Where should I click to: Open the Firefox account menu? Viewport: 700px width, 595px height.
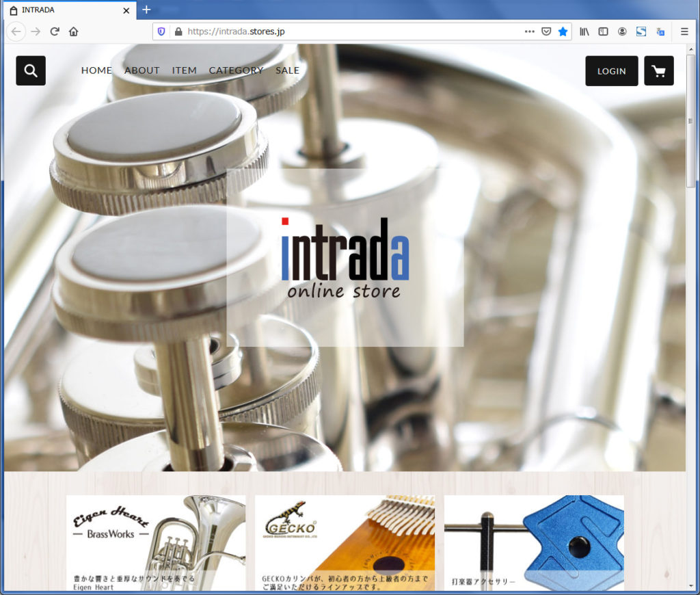click(622, 31)
